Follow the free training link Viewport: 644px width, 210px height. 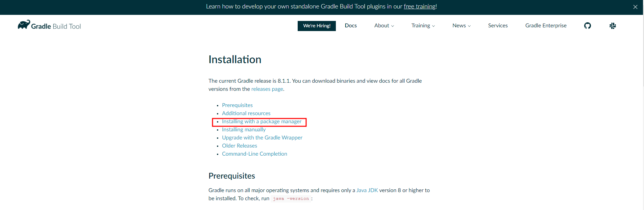click(x=419, y=6)
